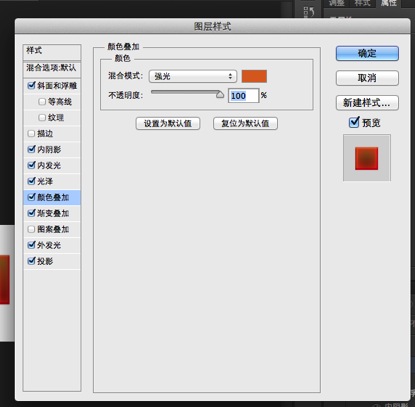Select the 渐变叠加 gradient overlay item
415x407 pixels.
[52, 213]
